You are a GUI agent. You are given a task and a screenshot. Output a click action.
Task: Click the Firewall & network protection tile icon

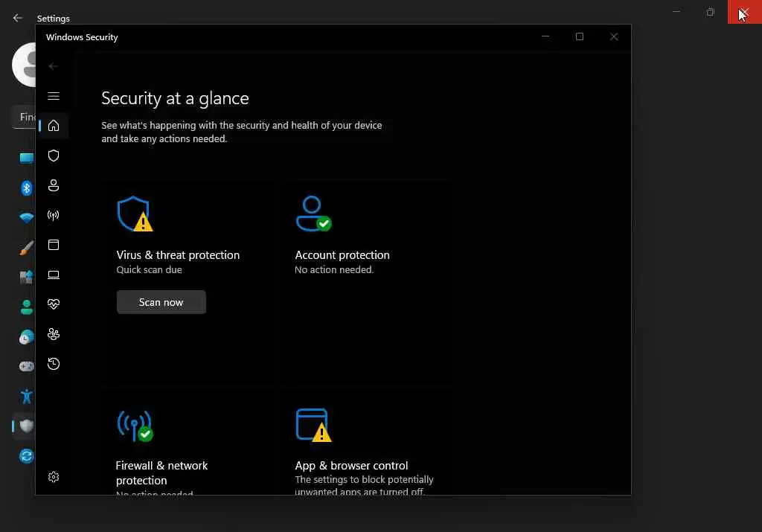point(135,426)
